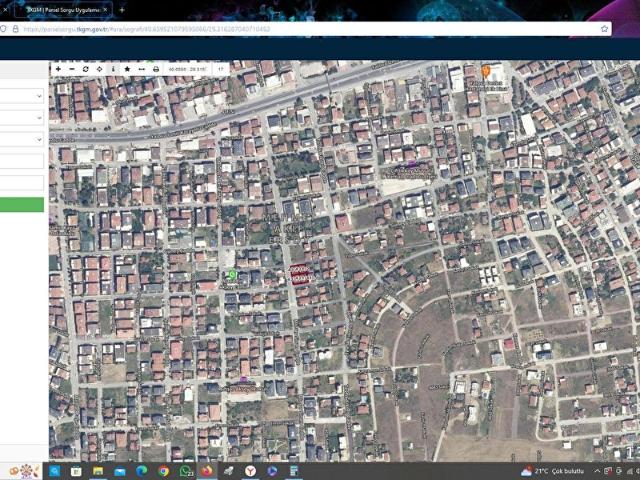Click the locate crosshair map tool
The width and height of the screenshot is (640, 480).
tap(99, 69)
